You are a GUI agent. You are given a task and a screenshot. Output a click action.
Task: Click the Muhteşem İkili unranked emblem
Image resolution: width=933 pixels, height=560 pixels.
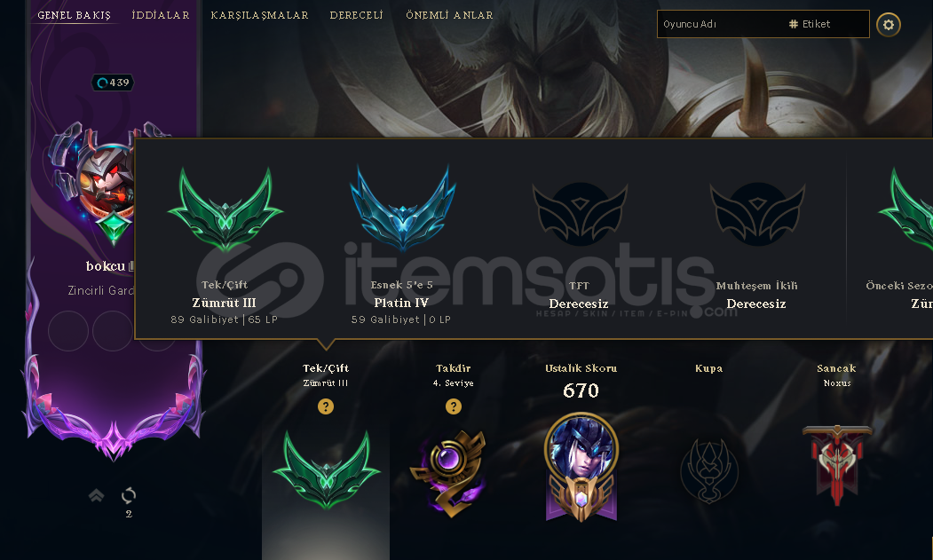(757, 214)
